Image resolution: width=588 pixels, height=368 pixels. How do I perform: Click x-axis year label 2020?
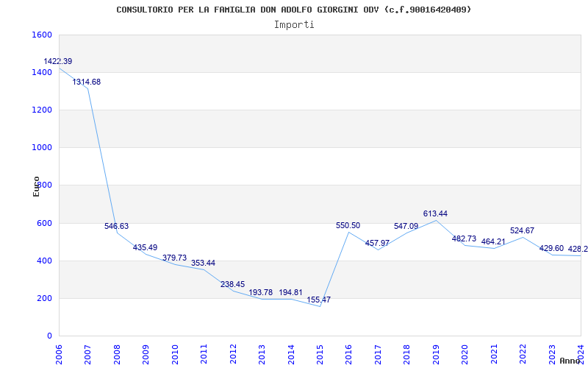point(465,355)
